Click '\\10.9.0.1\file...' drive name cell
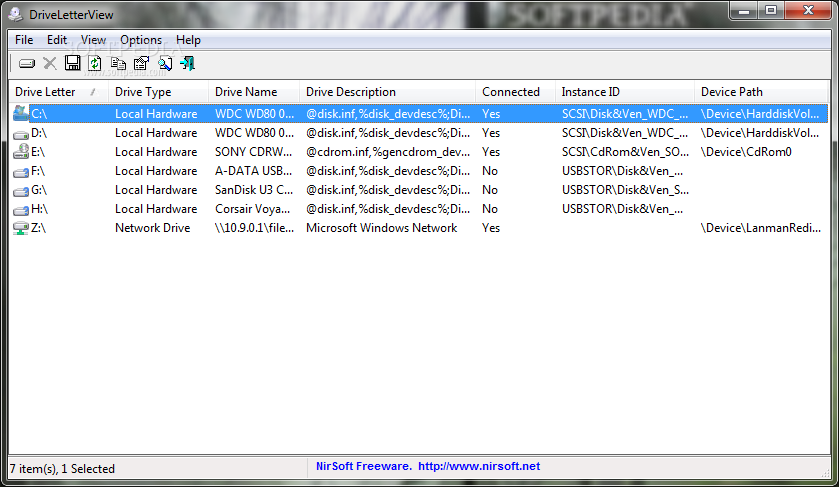839x487 pixels. click(x=254, y=228)
